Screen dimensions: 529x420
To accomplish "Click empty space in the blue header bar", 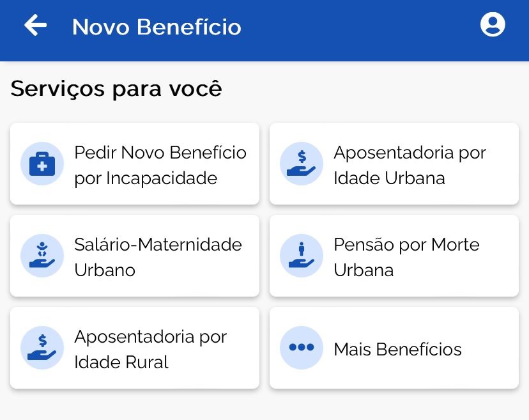I will coord(358,29).
